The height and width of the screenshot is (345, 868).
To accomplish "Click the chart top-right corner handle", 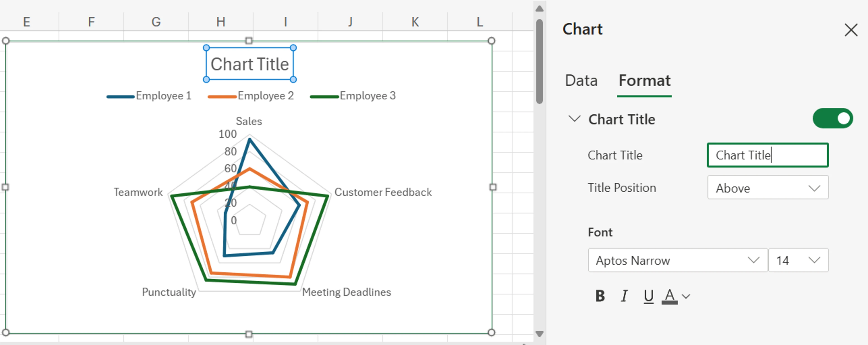I will click(492, 41).
